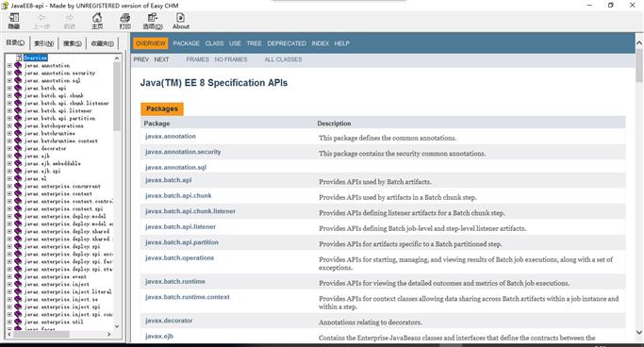The height and width of the screenshot is (347, 644).
Task: Expand the javax.annotation.sql tree node
Action: [9, 80]
